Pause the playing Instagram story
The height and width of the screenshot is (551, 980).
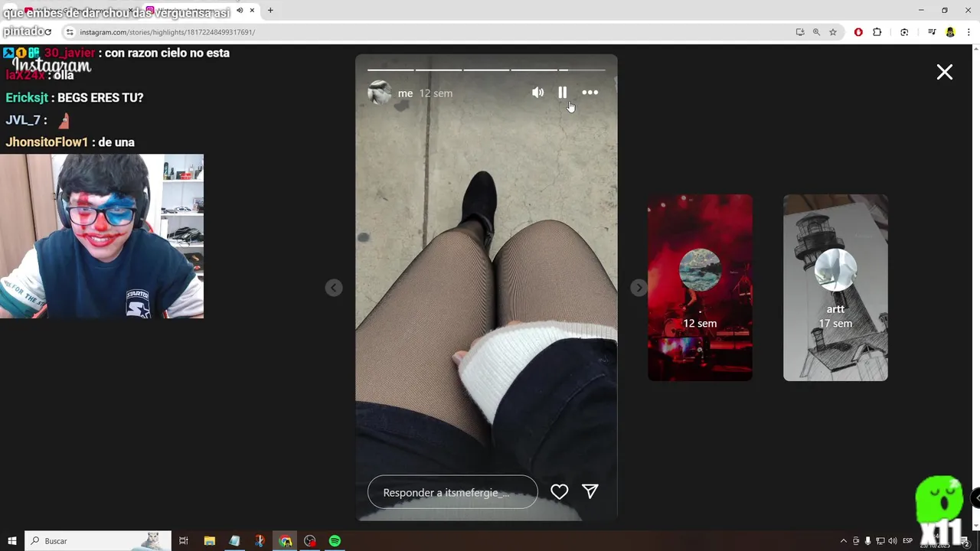pos(562,93)
